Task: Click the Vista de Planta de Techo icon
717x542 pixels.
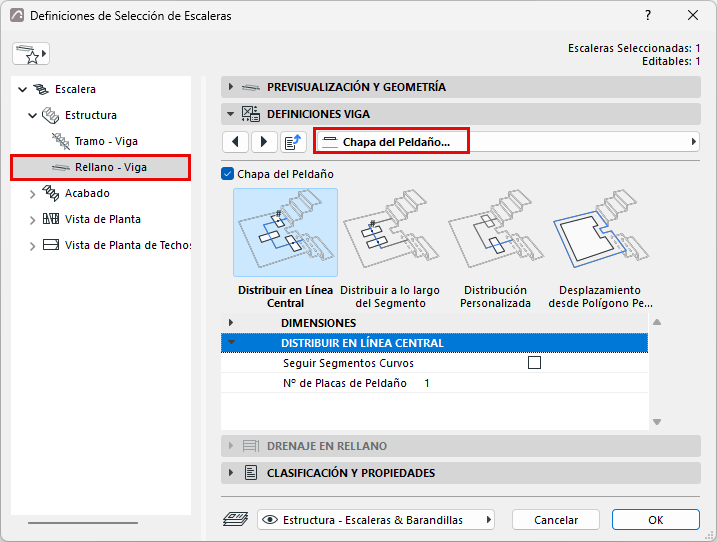Action: (50, 245)
